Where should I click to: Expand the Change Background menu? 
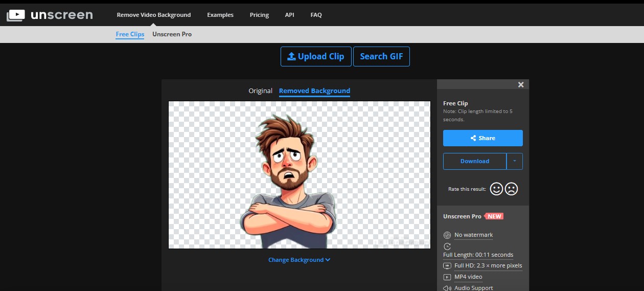pyautogui.click(x=300, y=260)
